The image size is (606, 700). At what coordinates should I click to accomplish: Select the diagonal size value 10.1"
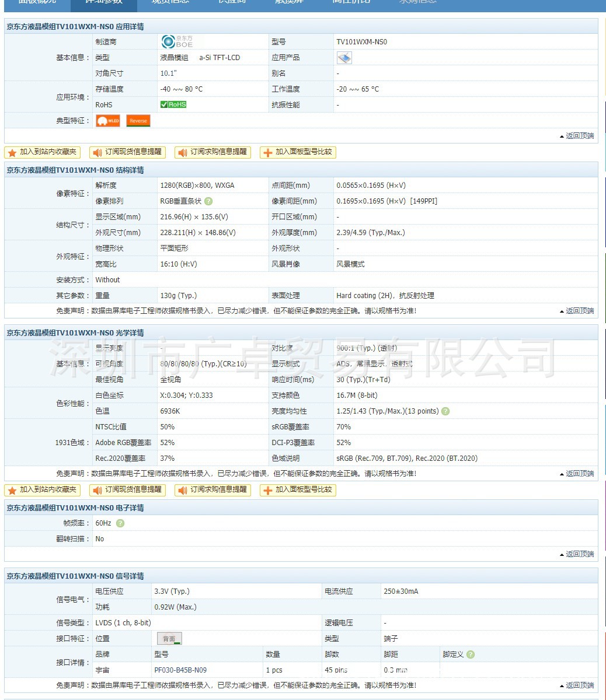tap(168, 73)
